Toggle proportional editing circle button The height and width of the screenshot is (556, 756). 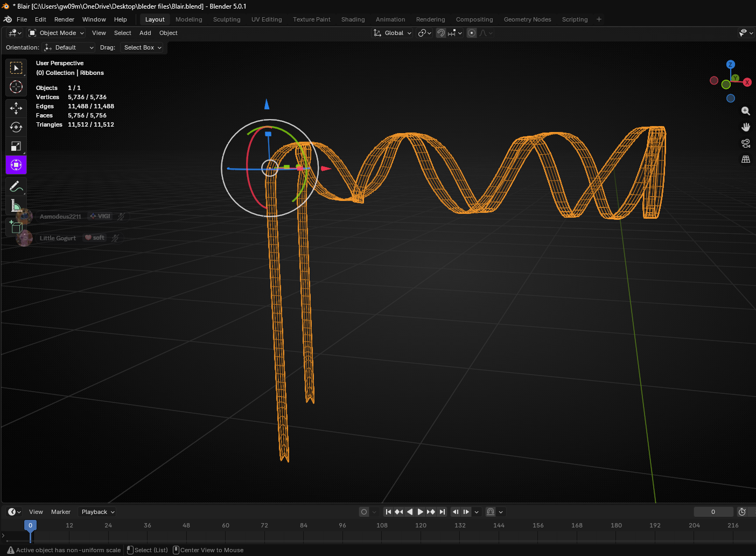472,33
